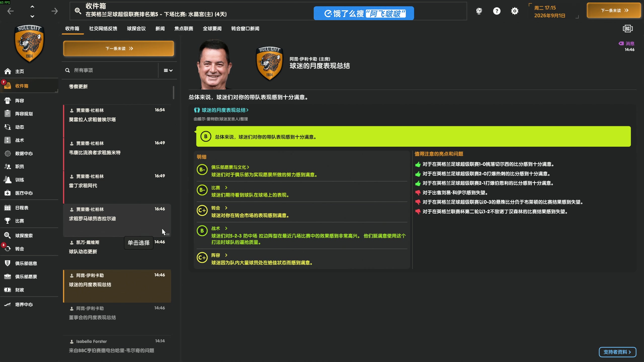Click the 支持者资料 button
This screenshot has height=362, width=644.
click(617, 352)
